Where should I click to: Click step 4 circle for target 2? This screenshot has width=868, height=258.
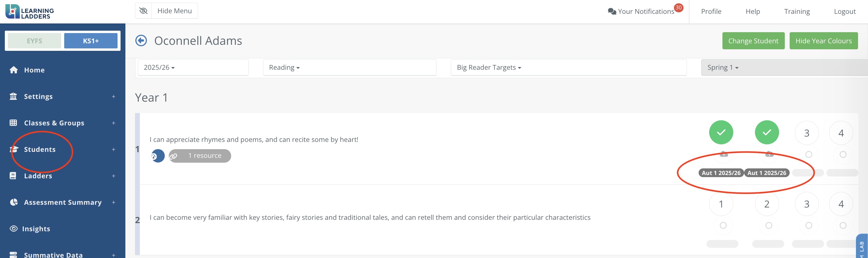point(841,204)
